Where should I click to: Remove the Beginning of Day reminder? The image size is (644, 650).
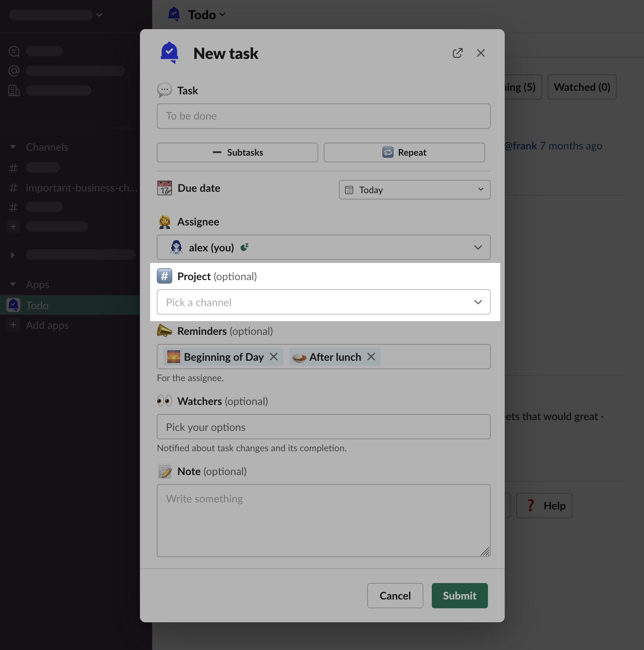click(274, 357)
